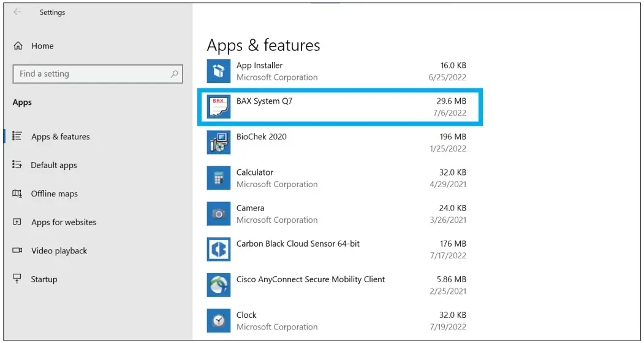
Task: Open the Default apps section
Action: click(54, 165)
